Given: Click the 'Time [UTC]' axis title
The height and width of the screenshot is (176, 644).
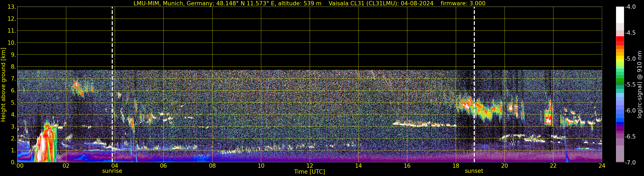Looking at the screenshot, I should pyautogui.click(x=309, y=172).
